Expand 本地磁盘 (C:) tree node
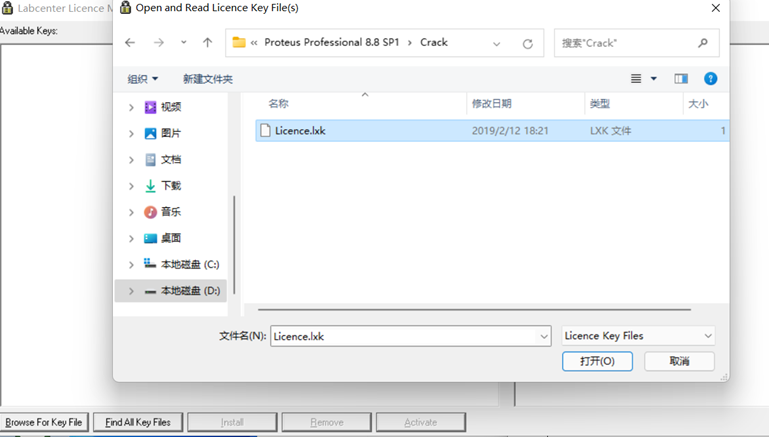 (131, 264)
